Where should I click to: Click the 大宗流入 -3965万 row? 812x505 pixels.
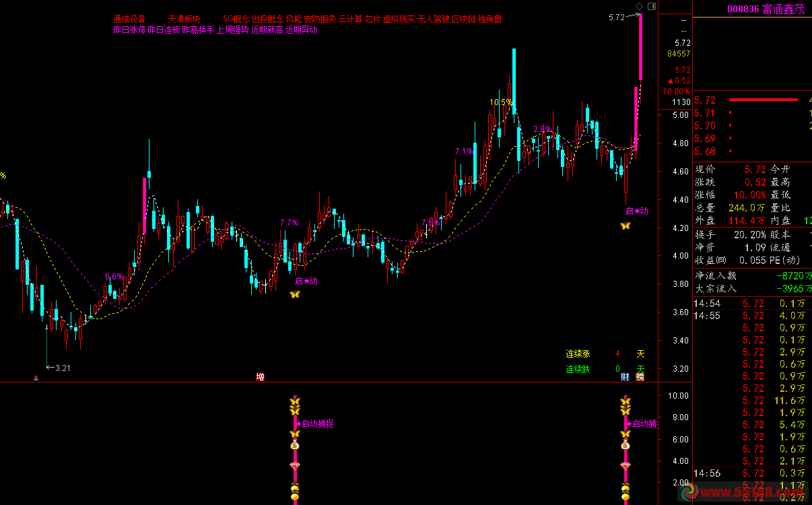(753, 288)
